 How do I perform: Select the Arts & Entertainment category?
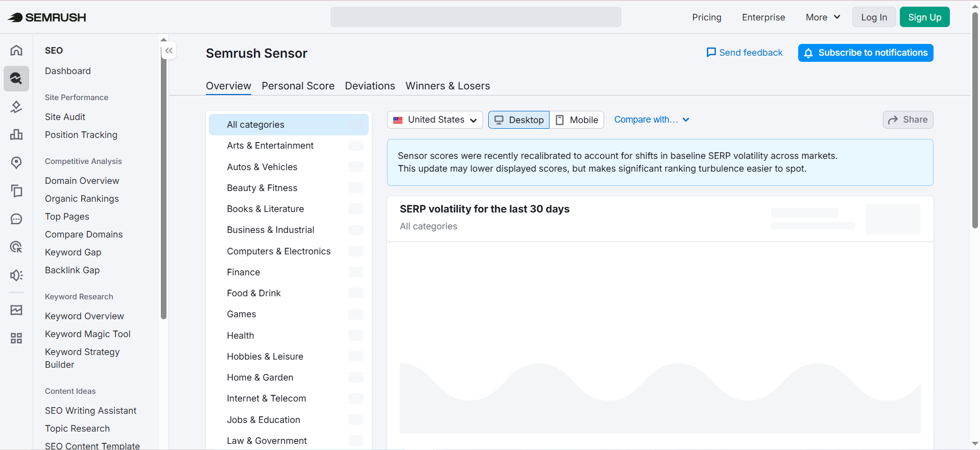pyautogui.click(x=289, y=146)
